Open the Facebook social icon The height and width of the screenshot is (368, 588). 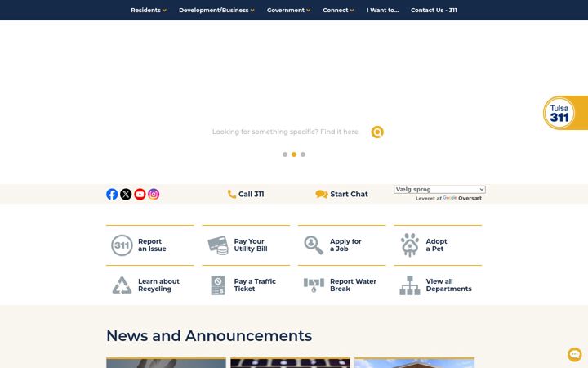coord(112,194)
